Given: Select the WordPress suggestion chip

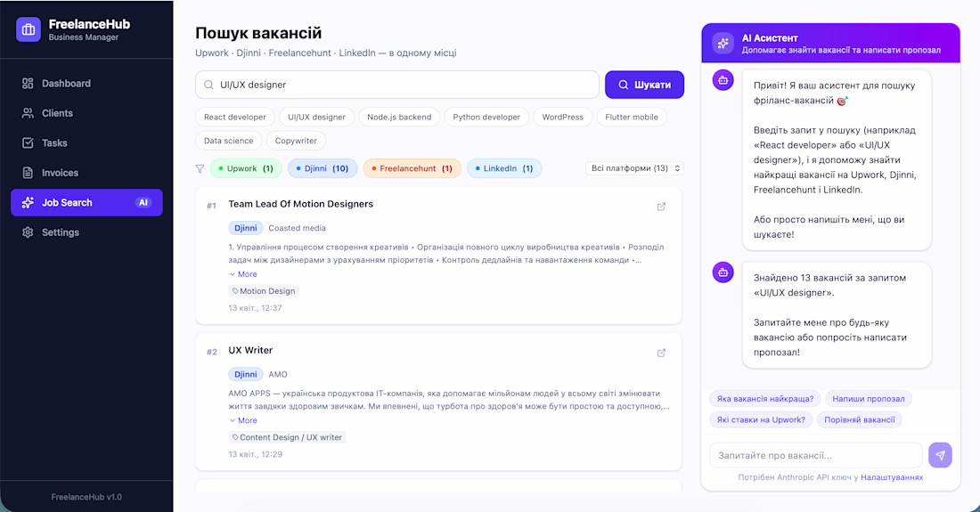Looking at the screenshot, I should (562, 117).
